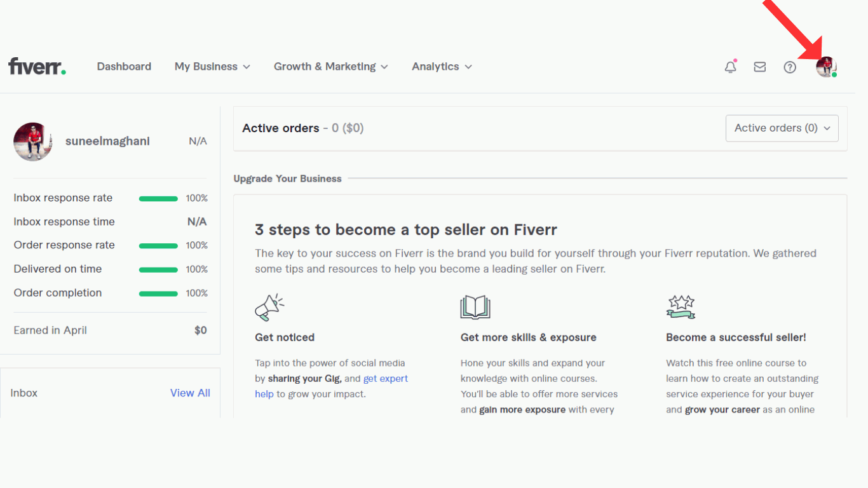The height and width of the screenshot is (488, 868).
Task: Click the Inbox section heading
Action: [x=24, y=393]
